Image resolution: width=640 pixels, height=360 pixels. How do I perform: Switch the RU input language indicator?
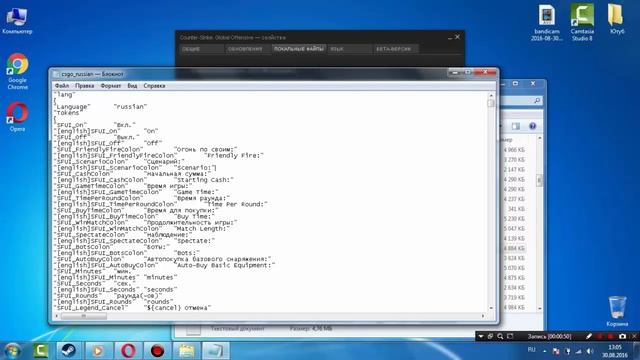[531, 350]
